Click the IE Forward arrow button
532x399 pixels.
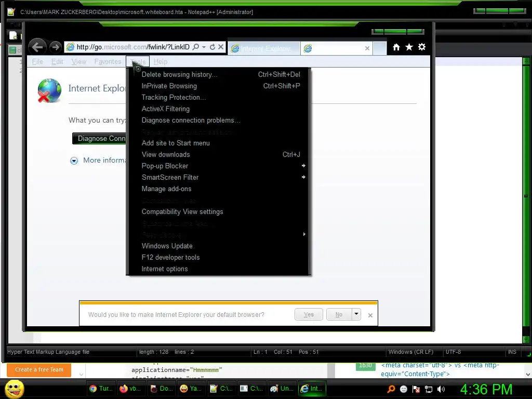tap(55, 47)
